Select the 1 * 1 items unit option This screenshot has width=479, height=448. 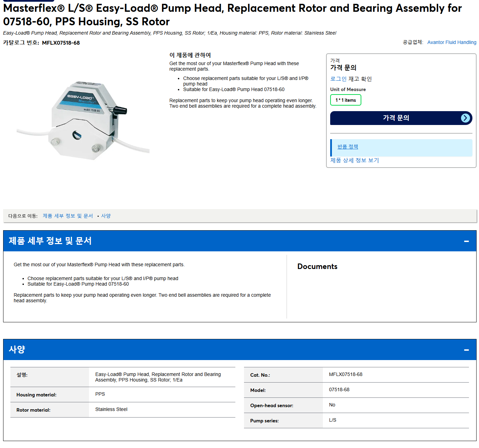click(345, 100)
